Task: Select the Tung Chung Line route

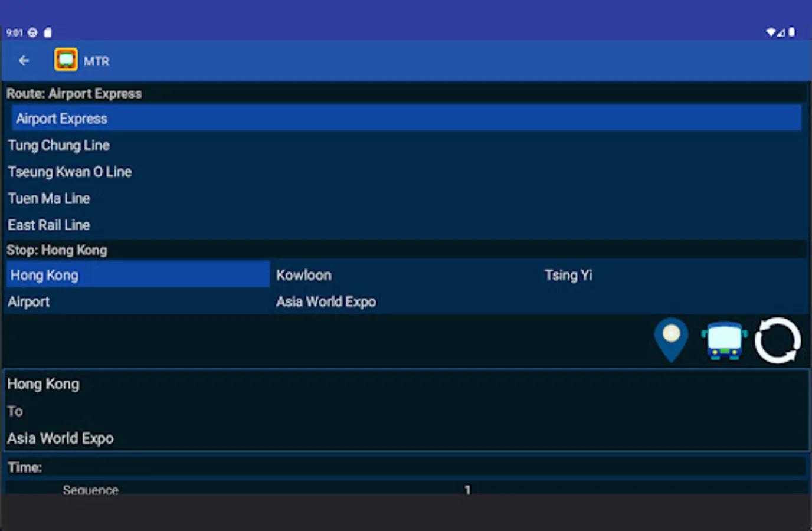Action: [407, 145]
